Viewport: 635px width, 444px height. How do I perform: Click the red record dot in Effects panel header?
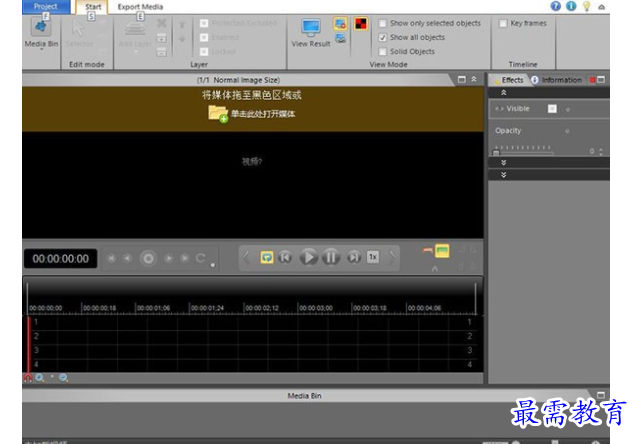point(592,80)
